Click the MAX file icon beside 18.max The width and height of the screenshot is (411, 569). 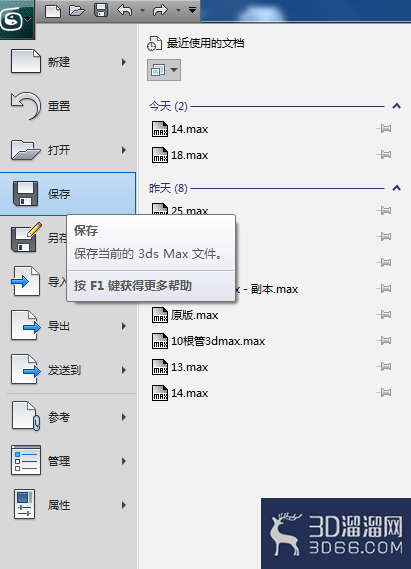tap(160, 155)
